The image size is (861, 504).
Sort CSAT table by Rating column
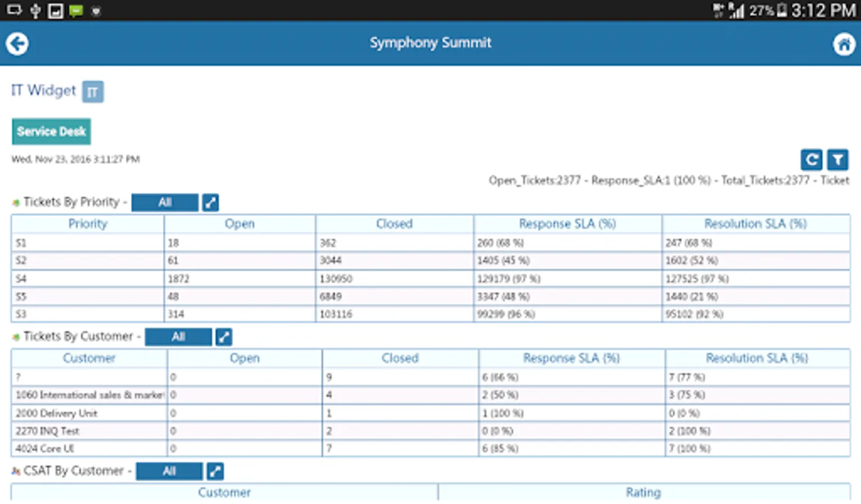[x=644, y=492]
